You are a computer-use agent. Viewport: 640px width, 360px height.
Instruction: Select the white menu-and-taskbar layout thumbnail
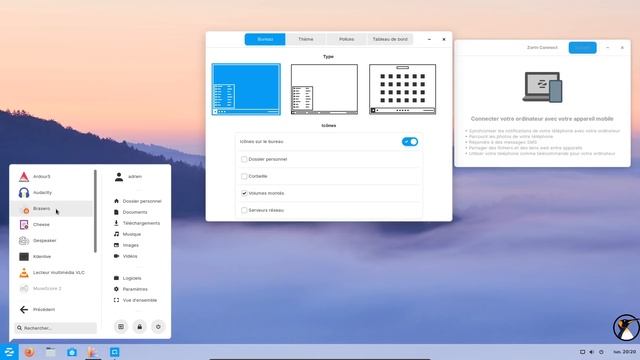(324, 89)
